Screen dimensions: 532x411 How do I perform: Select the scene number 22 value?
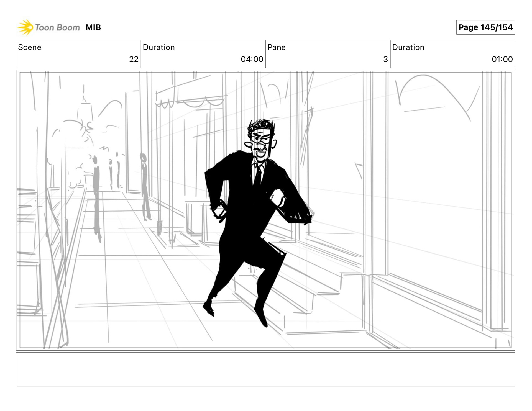coord(134,59)
